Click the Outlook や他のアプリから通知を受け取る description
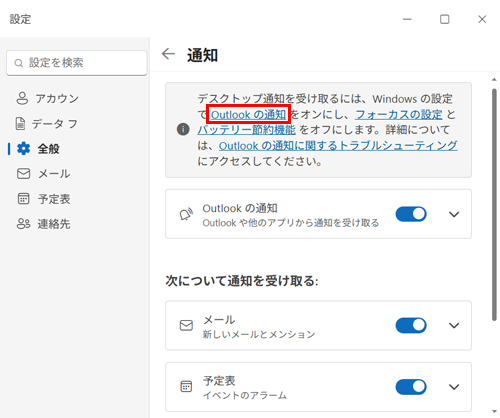500x418 pixels. 291,223
